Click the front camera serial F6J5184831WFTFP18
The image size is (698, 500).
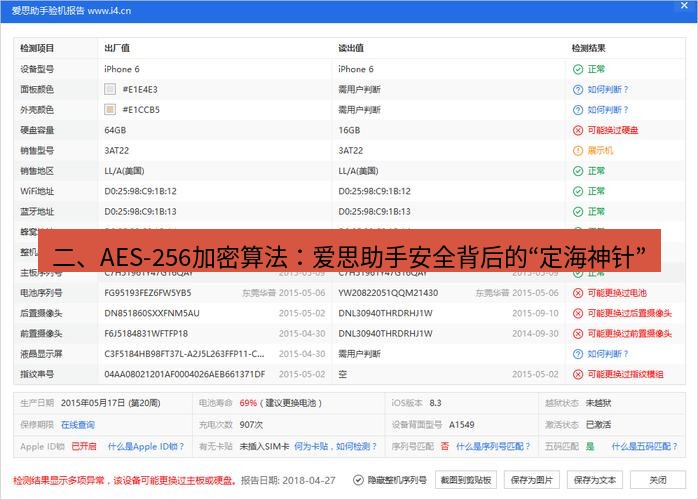point(146,334)
